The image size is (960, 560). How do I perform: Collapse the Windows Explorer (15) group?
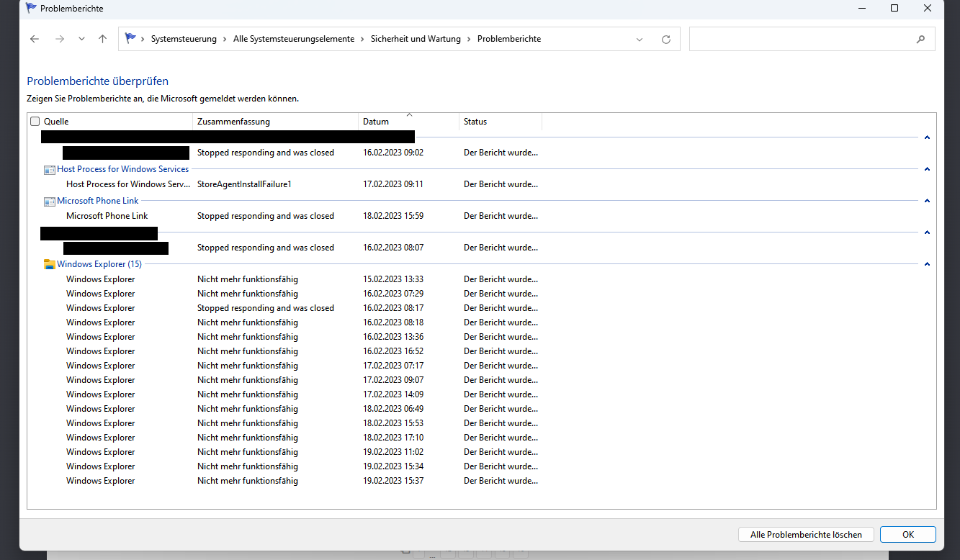[927, 264]
